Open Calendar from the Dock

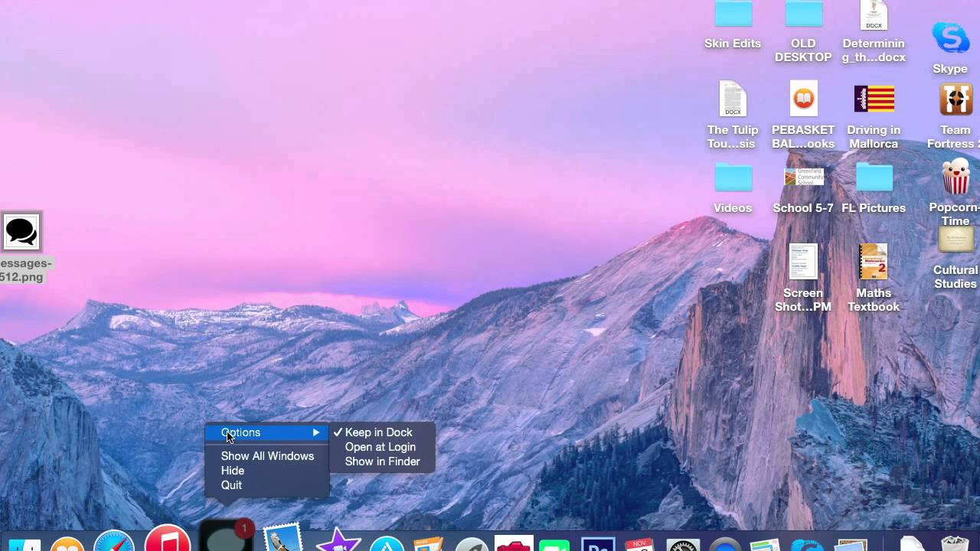(x=640, y=545)
